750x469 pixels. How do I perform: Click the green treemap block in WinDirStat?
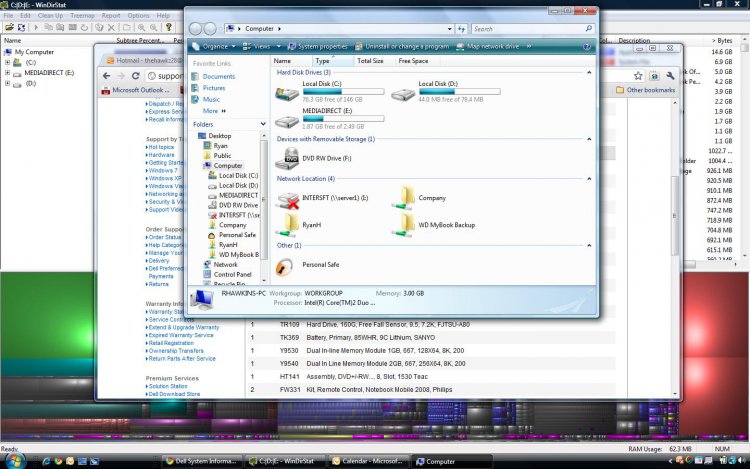pyautogui.click(x=47, y=316)
